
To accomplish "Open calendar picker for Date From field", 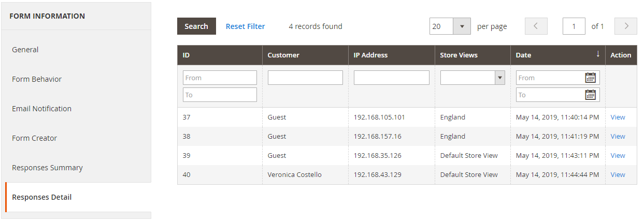I will click(590, 78).
